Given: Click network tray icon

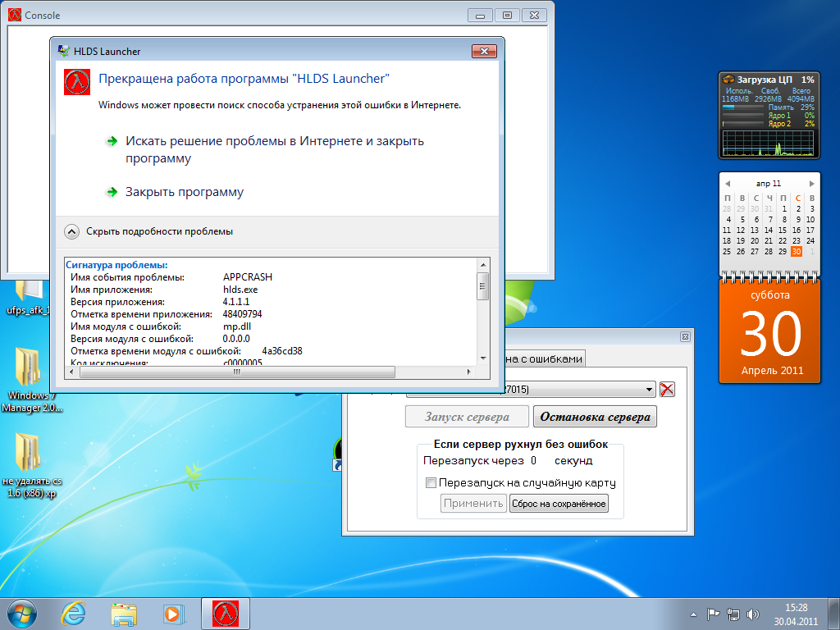Looking at the screenshot, I should (x=733, y=614).
